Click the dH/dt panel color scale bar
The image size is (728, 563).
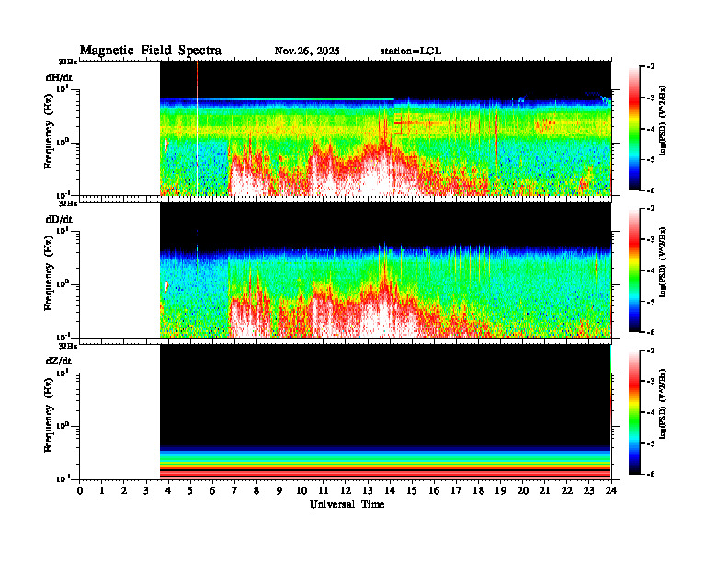click(633, 129)
